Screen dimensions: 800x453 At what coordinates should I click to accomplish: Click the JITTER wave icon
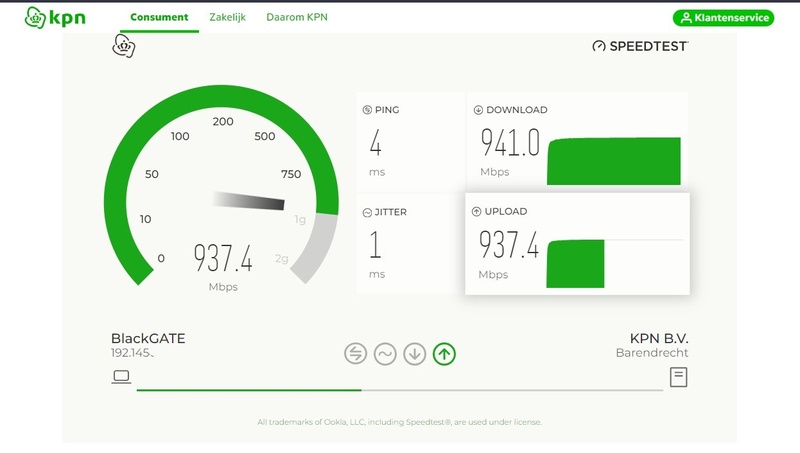pos(367,212)
